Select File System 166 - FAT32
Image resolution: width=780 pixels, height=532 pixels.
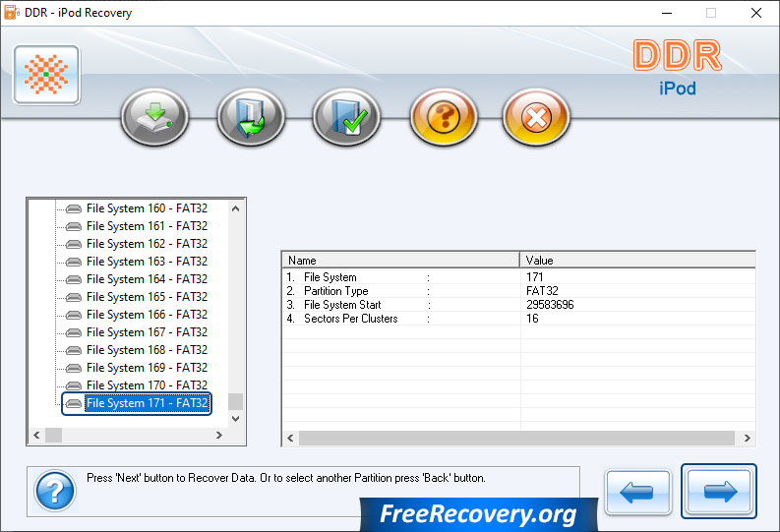click(147, 315)
